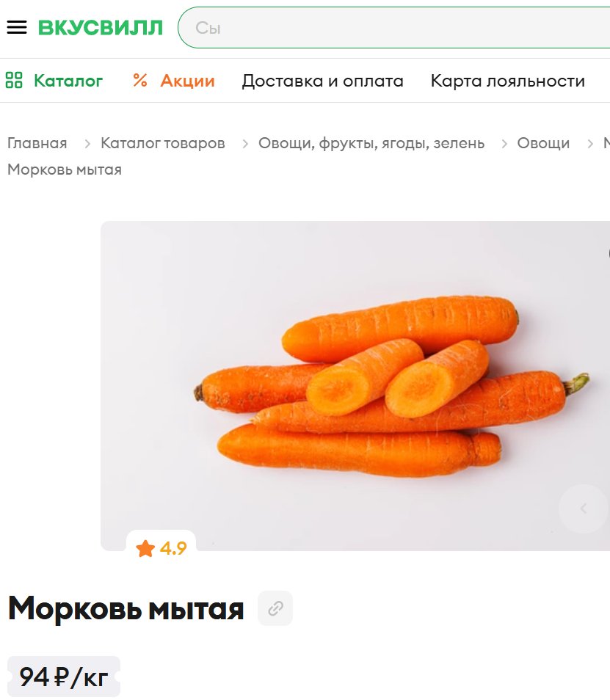The height and width of the screenshot is (700, 610).
Task: Click the Морковь мытая breadcrumb item
Action: point(65,169)
